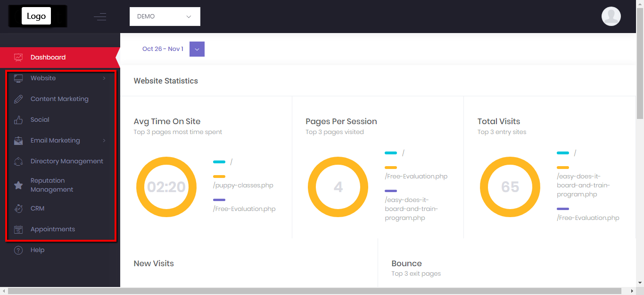Click the Help question mark icon

coord(18,250)
